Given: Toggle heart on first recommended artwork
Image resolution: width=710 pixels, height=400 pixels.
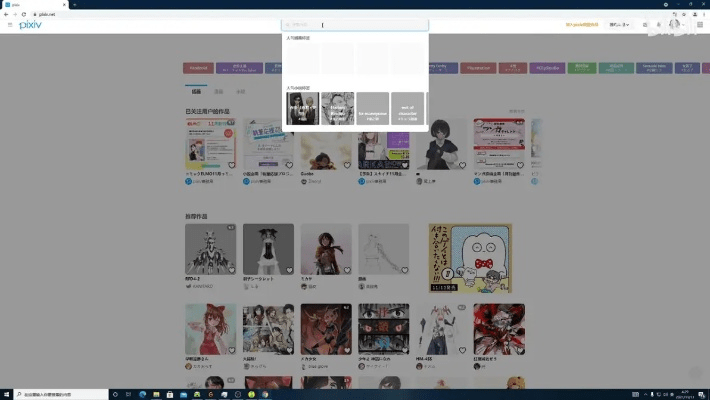Looking at the screenshot, I should coord(231,269).
